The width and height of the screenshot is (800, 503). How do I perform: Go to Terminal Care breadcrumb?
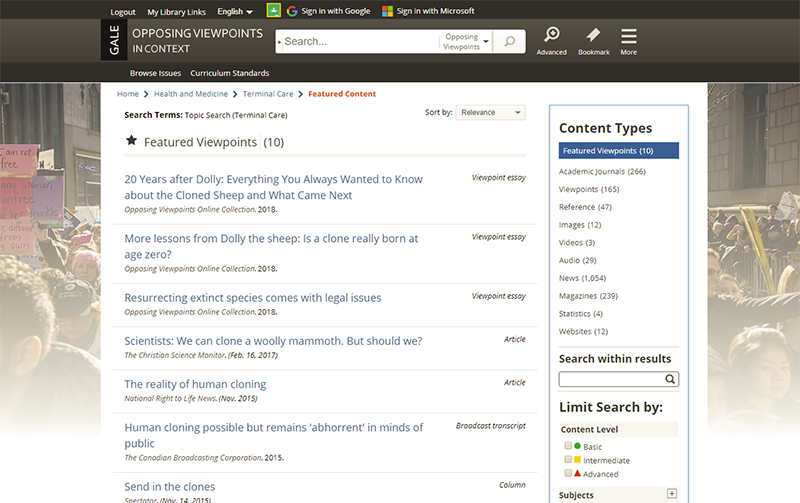pyautogui.click(x=268, y=94)
